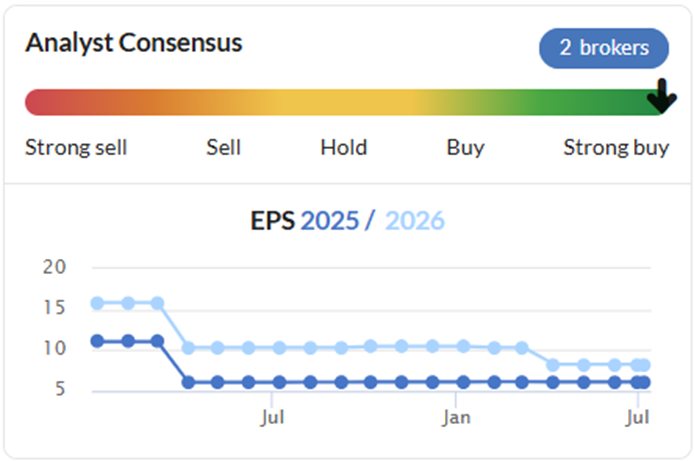Click the yellow middle of the consensus gradient
694x461 pixels.
[x=345, y=103]
